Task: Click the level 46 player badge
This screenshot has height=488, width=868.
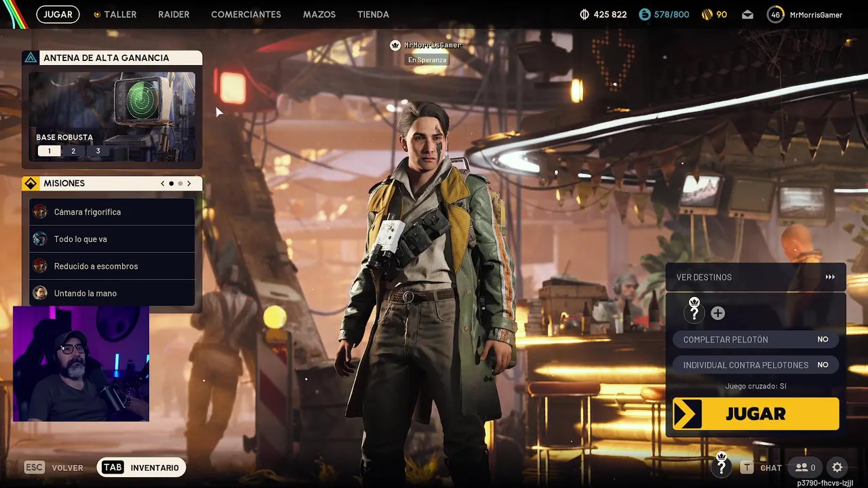Action: tap(775, 14)
